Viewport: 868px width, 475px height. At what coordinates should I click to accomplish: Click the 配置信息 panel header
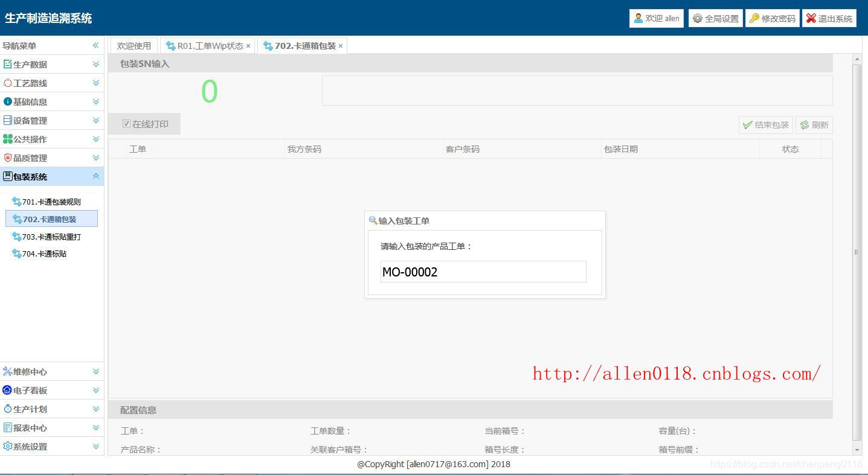[471, 410]
